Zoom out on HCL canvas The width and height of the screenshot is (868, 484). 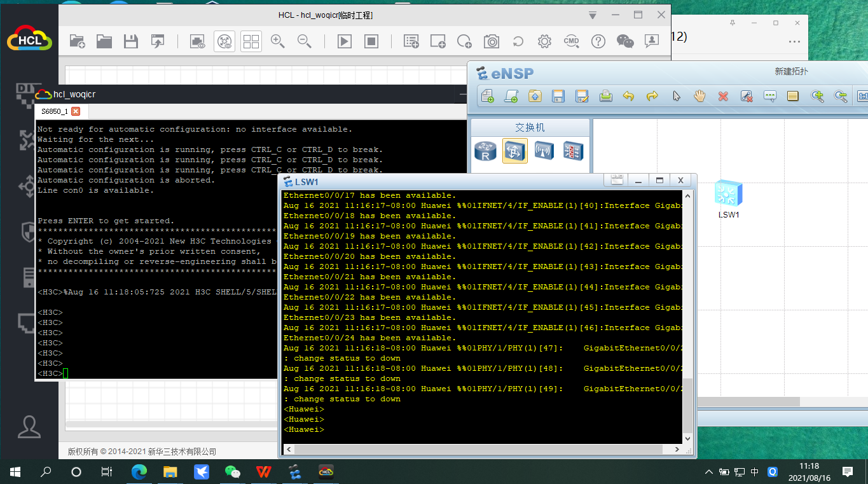(305, 41)
